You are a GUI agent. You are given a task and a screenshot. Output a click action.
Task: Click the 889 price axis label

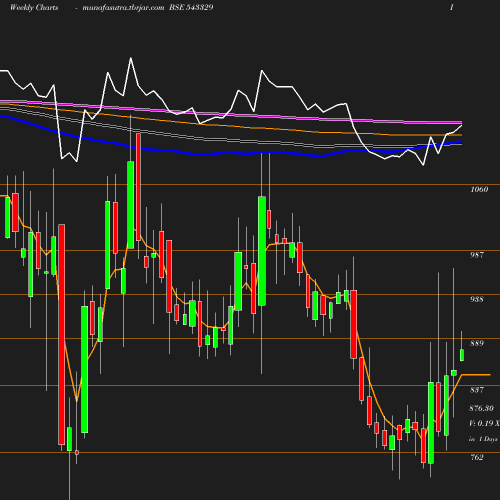click(x=477, y=343)
